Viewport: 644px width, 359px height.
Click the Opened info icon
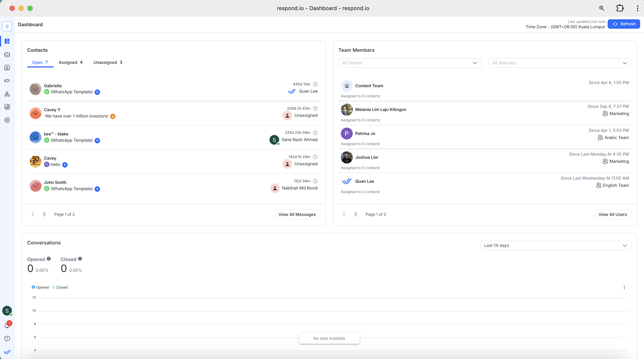[x=49, y=259]
